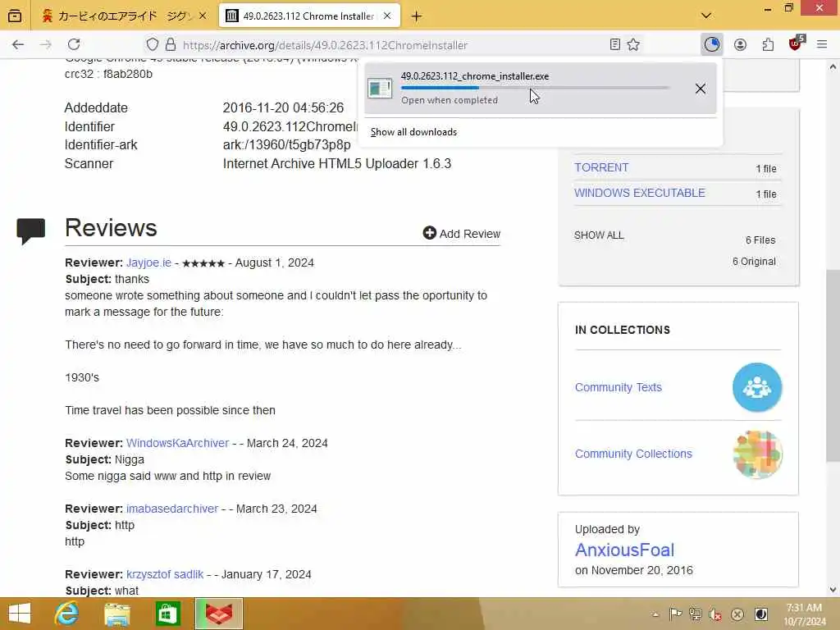Open list all tabs dropdown arrow
The image size is (840, 630).
[706, 16]
